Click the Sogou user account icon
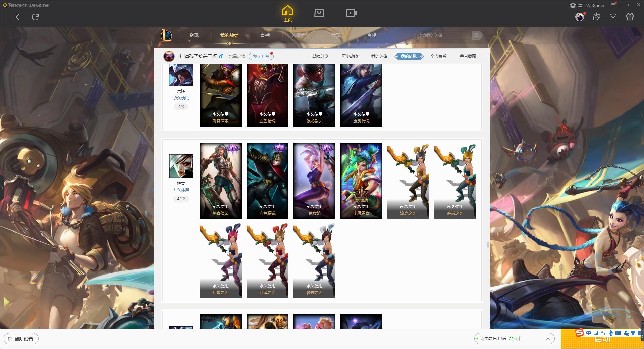 pos(626,333)
